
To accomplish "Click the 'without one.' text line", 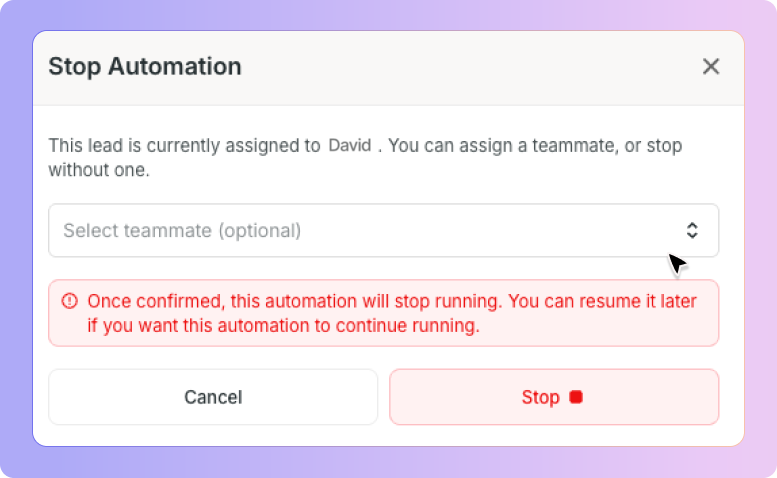I will (x=99, y=170).
